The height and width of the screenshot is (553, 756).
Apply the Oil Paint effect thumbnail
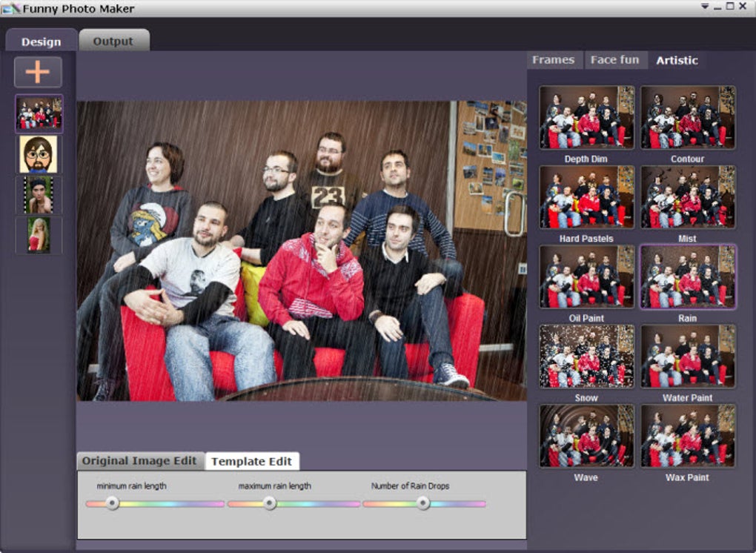[587, 276]
